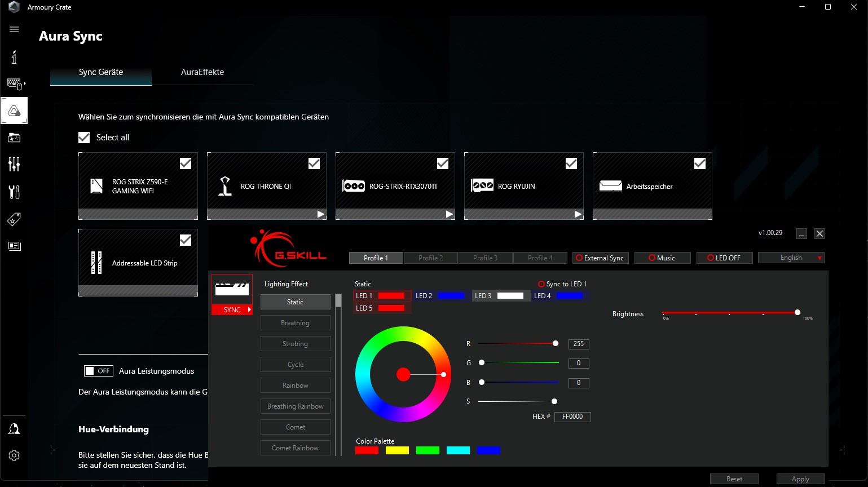
Task: Uncheck the Arbeitsspeicher checkbox
Action: pyautogui.click(x=700, y=163)
